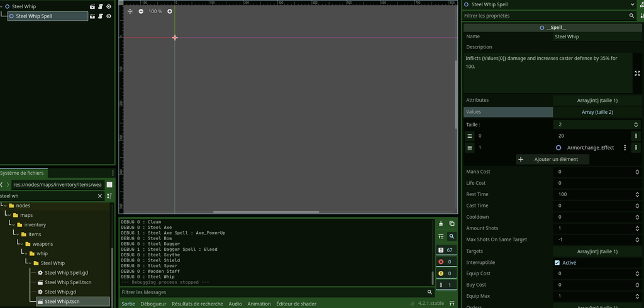Clear the output log with the broom icon

441,223
